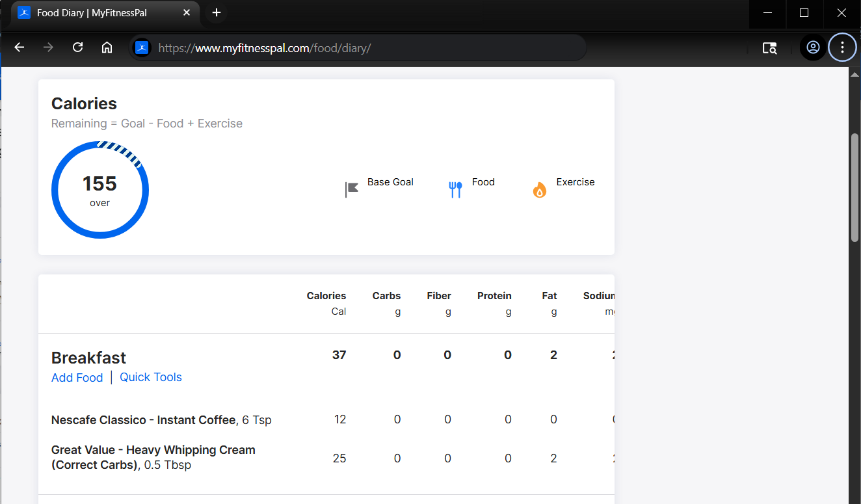Select the Food Diary | MyFitnessPal tab

(x=106, y=13)
